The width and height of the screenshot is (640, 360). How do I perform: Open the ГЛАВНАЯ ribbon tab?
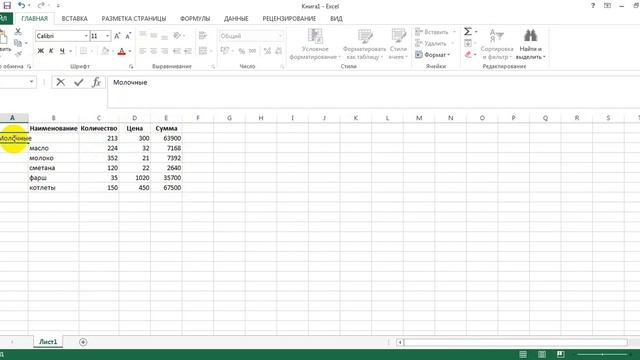pyautogui.click(x=35, y=18)
